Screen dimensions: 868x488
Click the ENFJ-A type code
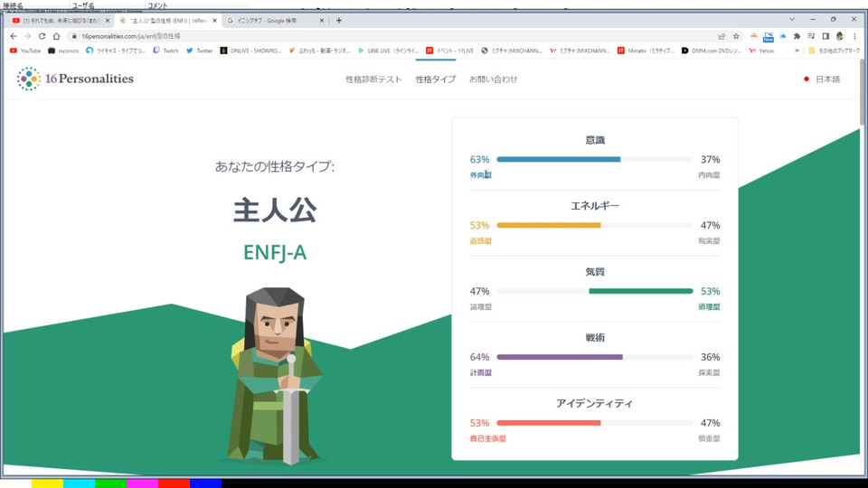[x=275, y=252]
